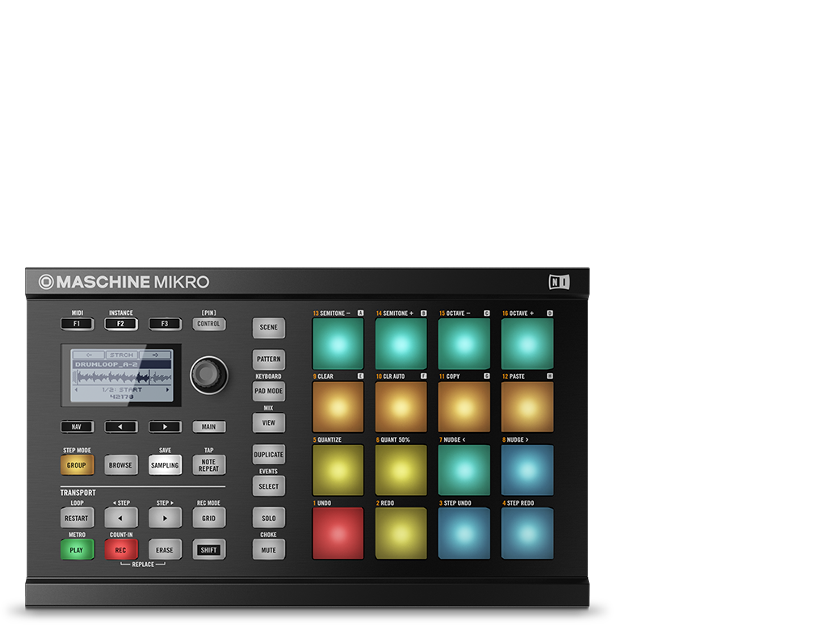Enable NOTE REPEAT

(x=208, y=465)
